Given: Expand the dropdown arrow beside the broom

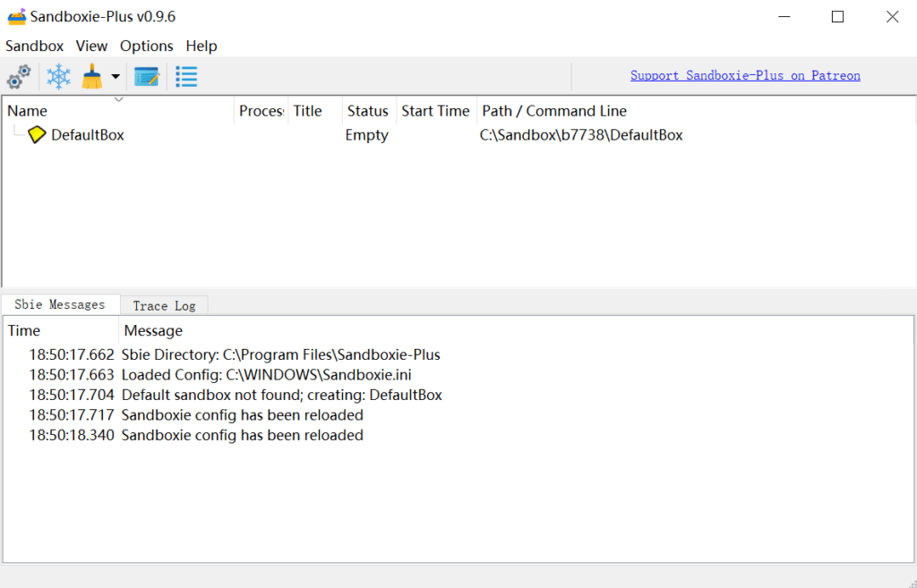Looking at the screenshot, I should [116, 78].
